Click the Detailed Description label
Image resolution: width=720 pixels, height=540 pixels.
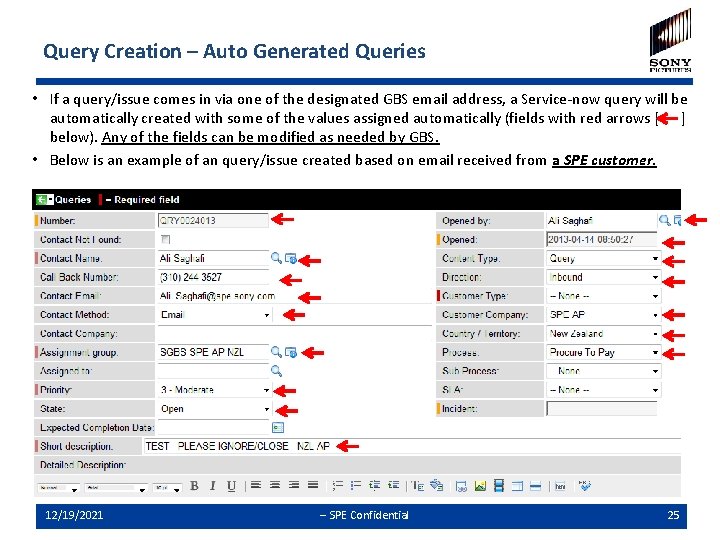[x=83, y=465]
